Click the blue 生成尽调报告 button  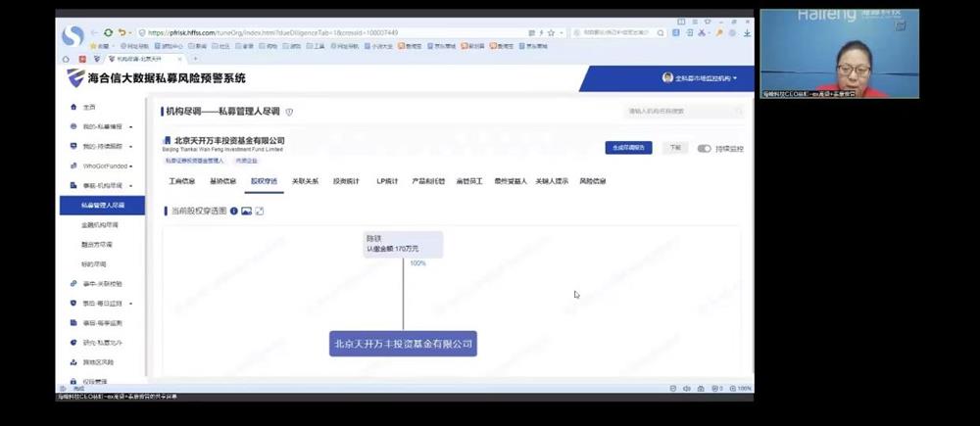628,148
